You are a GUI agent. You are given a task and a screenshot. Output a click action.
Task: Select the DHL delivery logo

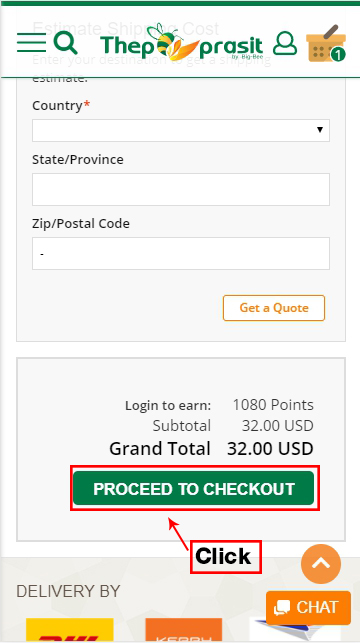(70, 630)
